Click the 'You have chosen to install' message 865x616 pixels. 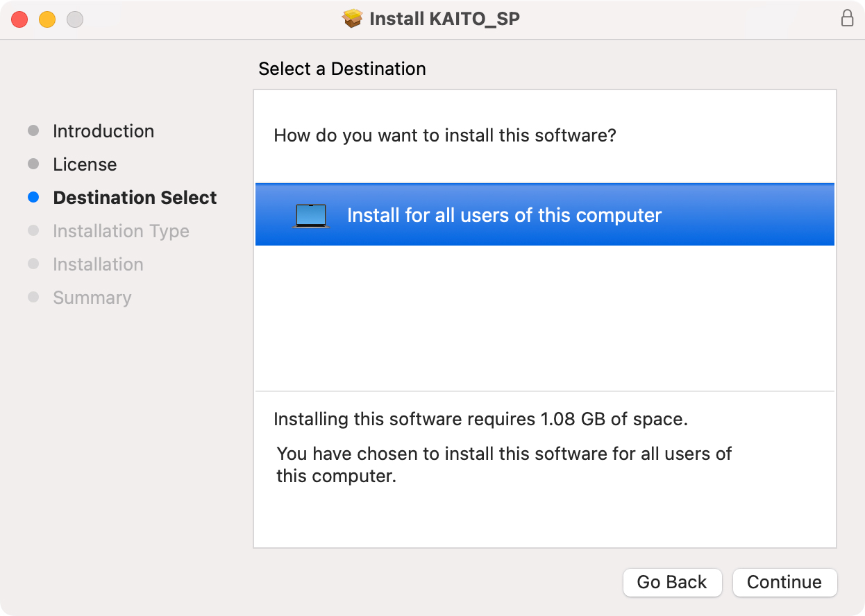(504, 465)
